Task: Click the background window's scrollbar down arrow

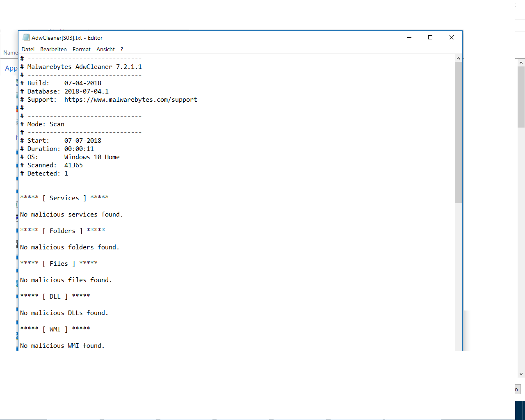Action: (521, 374)
